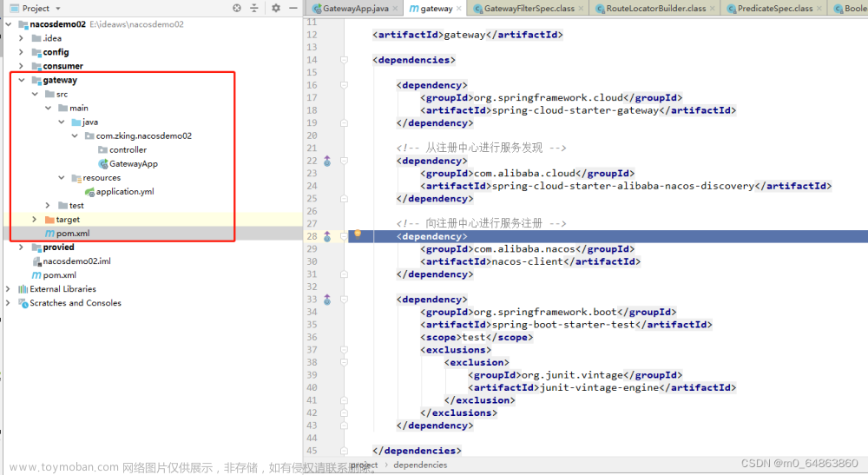
Task: Click the locate/scroll-from-source target icon
Action: coord(237,8)
